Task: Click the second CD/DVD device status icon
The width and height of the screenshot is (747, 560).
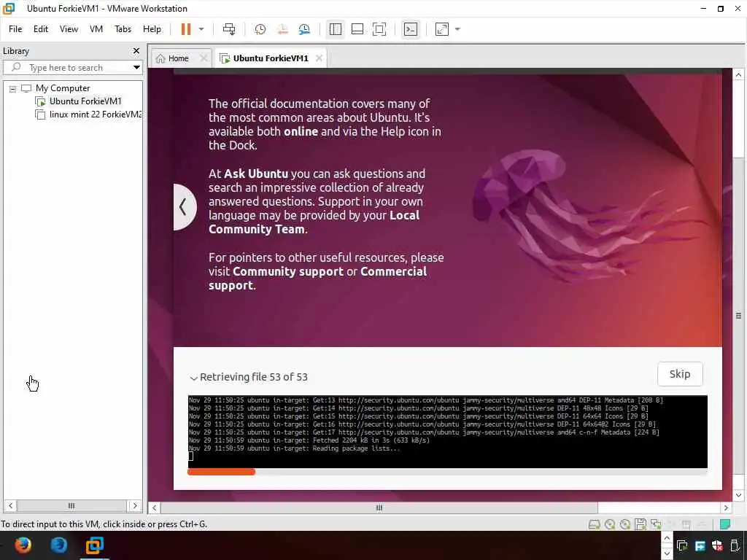Action: tap(625, 524)
